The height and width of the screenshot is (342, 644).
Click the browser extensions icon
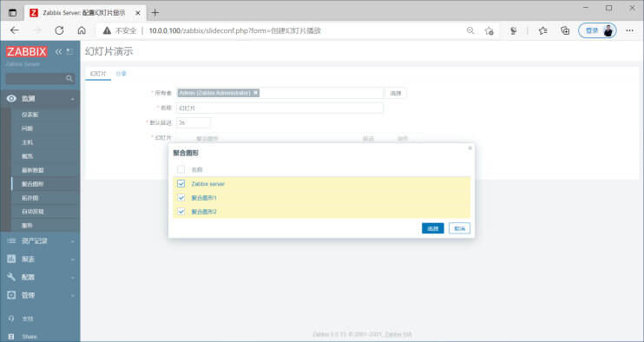pos(513,30)
